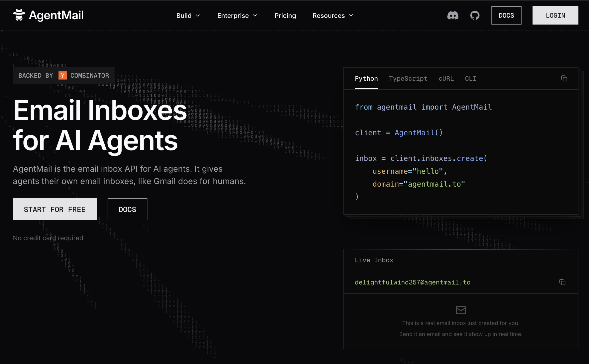Click the BACKED BY Y COMBINATOR badge
The width and height of the screenshot is (589, 364).
click(64, 76)
